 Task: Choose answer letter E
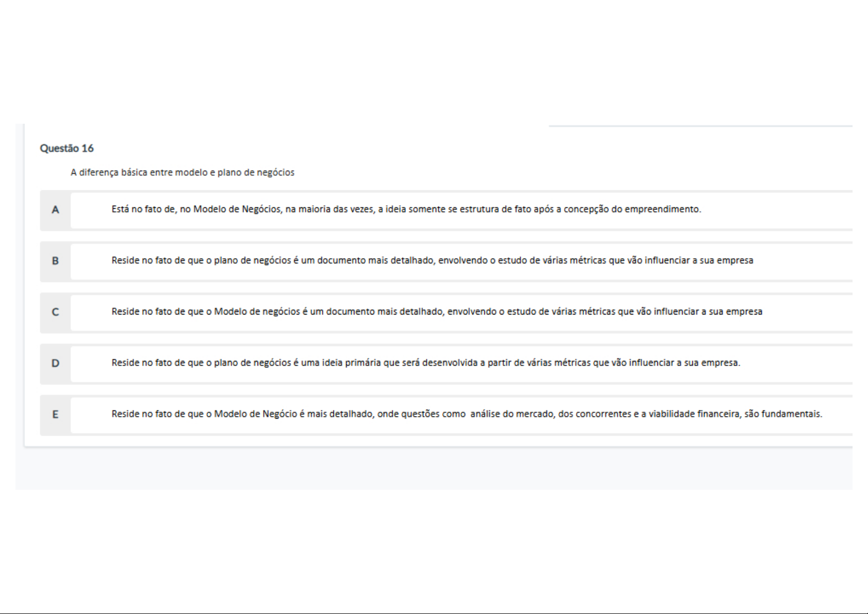[x=55, y=414]
